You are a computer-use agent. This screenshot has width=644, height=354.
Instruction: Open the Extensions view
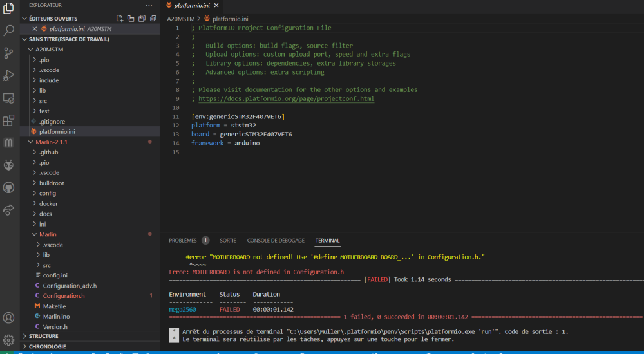point(9,120)
